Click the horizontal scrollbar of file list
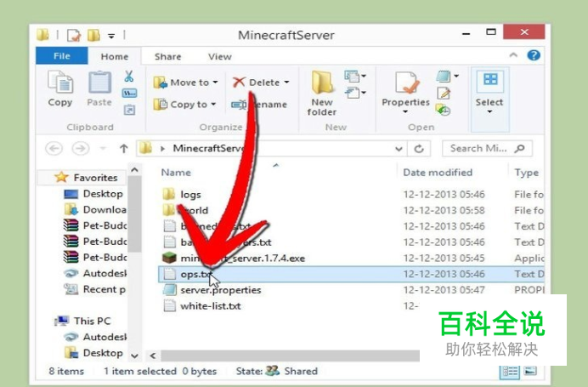The image size is (588, 387). pyautogui.click(x=290, y=356)
